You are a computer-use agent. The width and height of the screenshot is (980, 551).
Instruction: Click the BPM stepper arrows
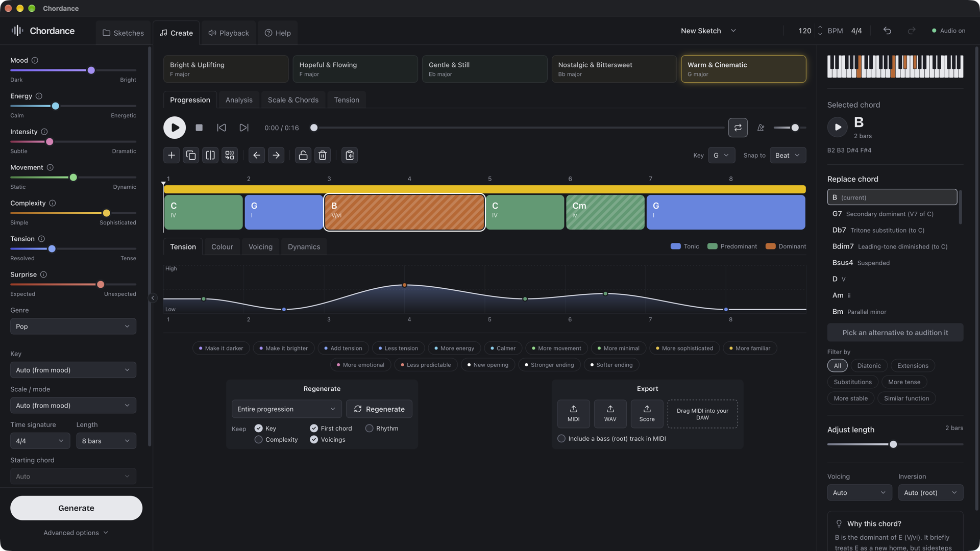coord(820,31)
